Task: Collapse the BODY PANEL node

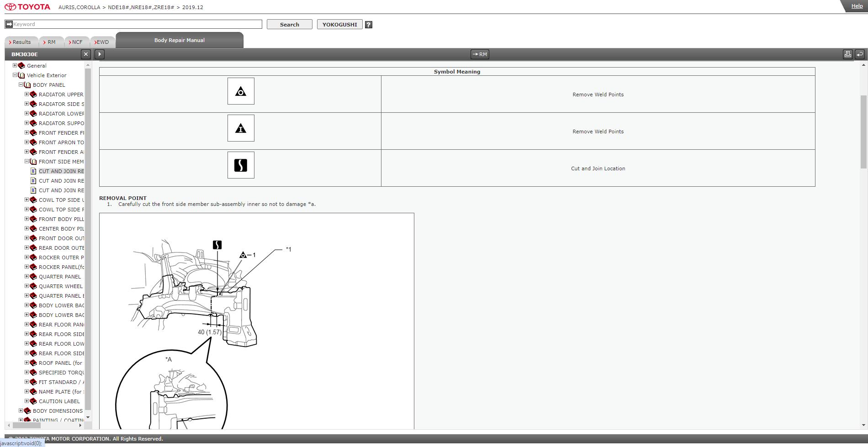Action: pos(21,84)
